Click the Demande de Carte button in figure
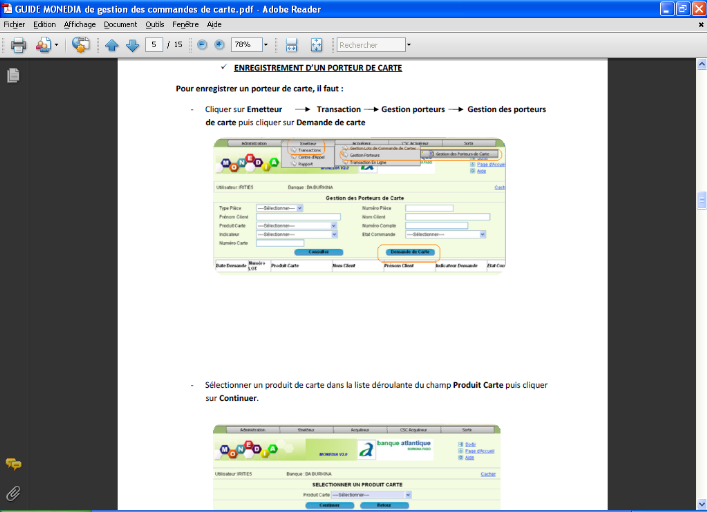 [410, 252]
